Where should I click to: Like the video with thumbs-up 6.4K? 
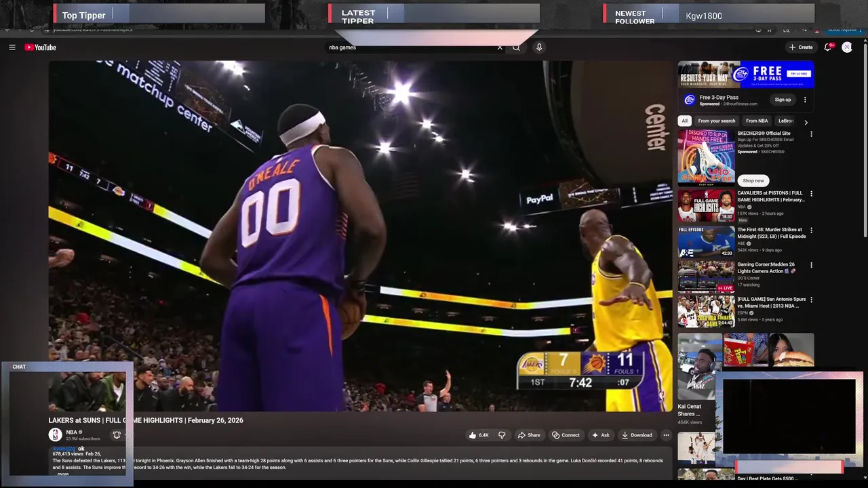(479, 435)
